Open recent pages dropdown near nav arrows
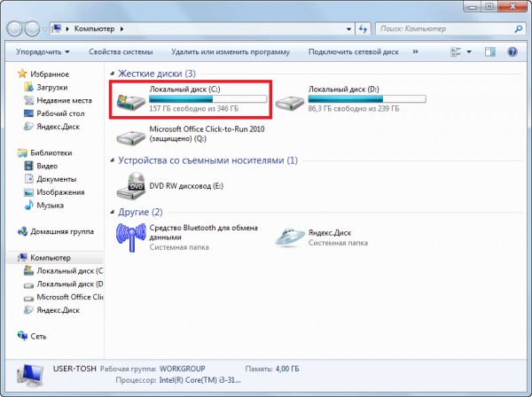 44,29
